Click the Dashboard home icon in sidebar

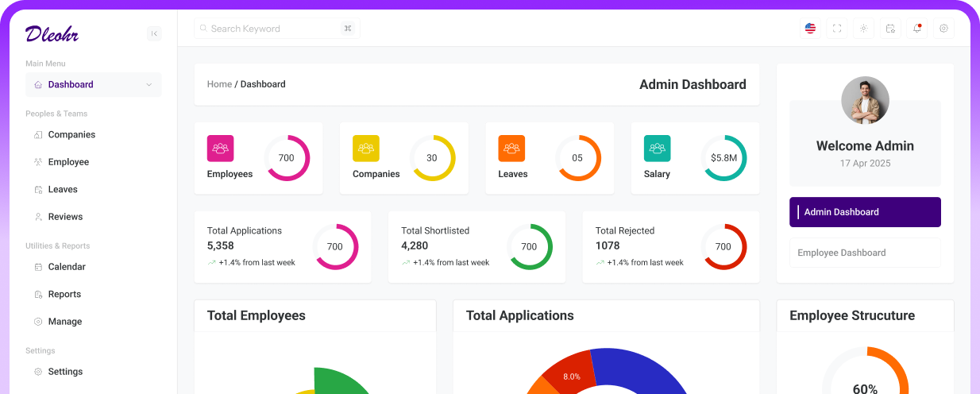click(38, 85)
